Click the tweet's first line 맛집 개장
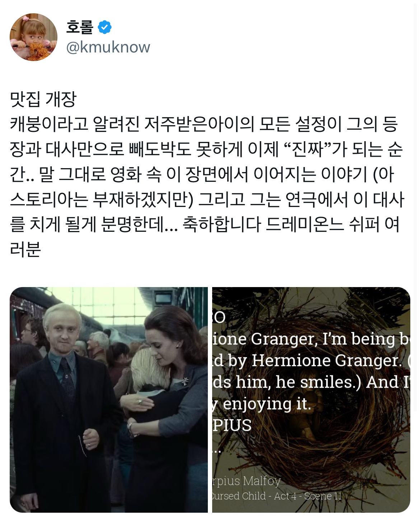Viewport: 420px width, 526px height. (43, 99)
